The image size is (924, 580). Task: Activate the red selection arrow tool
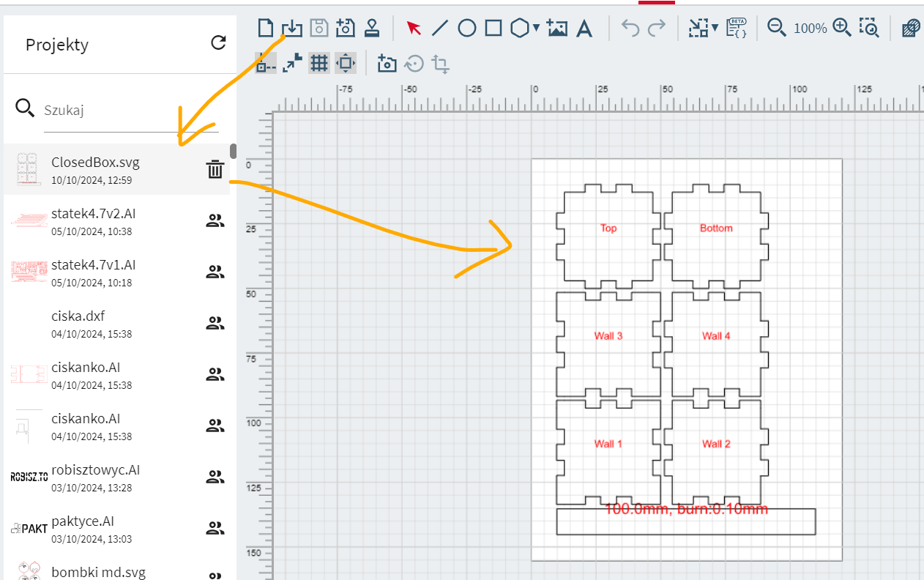tap(414, 28)
